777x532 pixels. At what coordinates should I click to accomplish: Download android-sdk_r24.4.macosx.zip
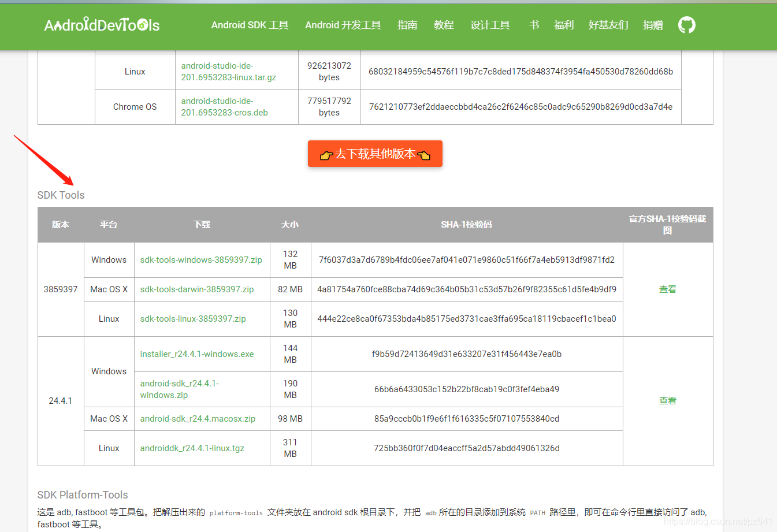pos(198,419)
